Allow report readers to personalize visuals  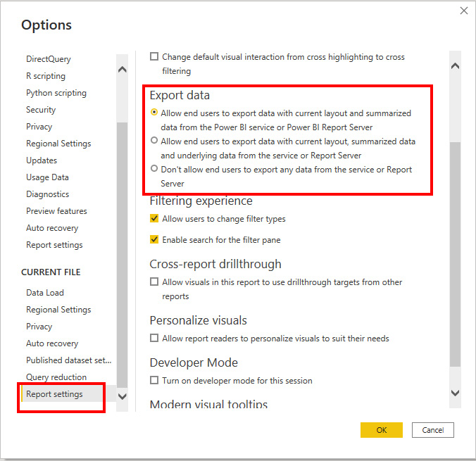(x=154, y=339)
